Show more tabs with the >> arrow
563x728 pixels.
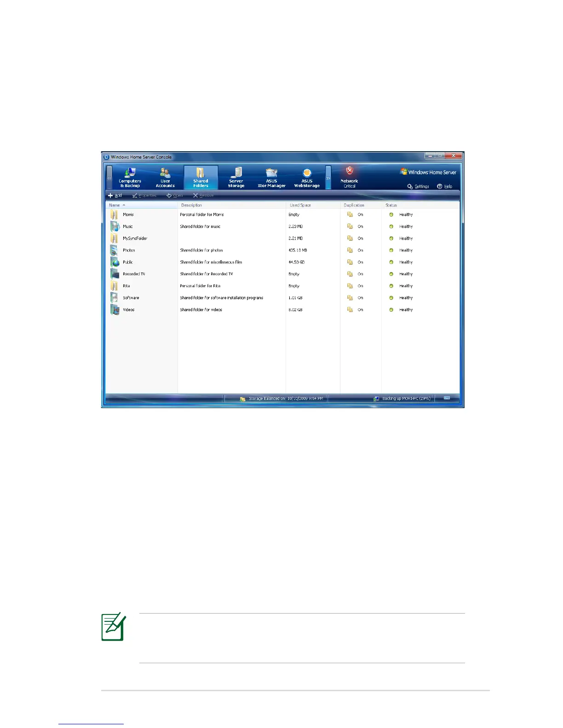point(328,178)
